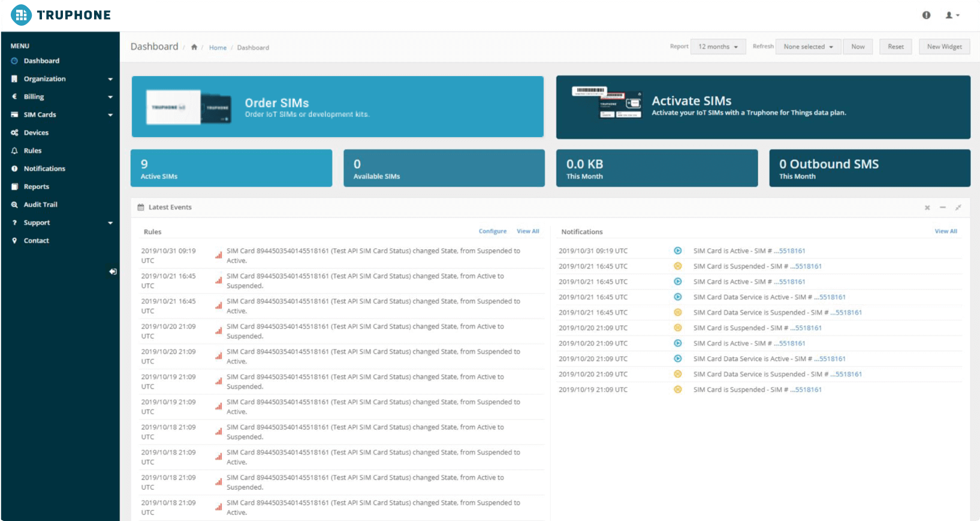Click the SIM link on the 2019/10/21 16:45 'SIM Card Data Service is Active' row
The height and width of the screenshot is (521, 980).
click(830, 297)
